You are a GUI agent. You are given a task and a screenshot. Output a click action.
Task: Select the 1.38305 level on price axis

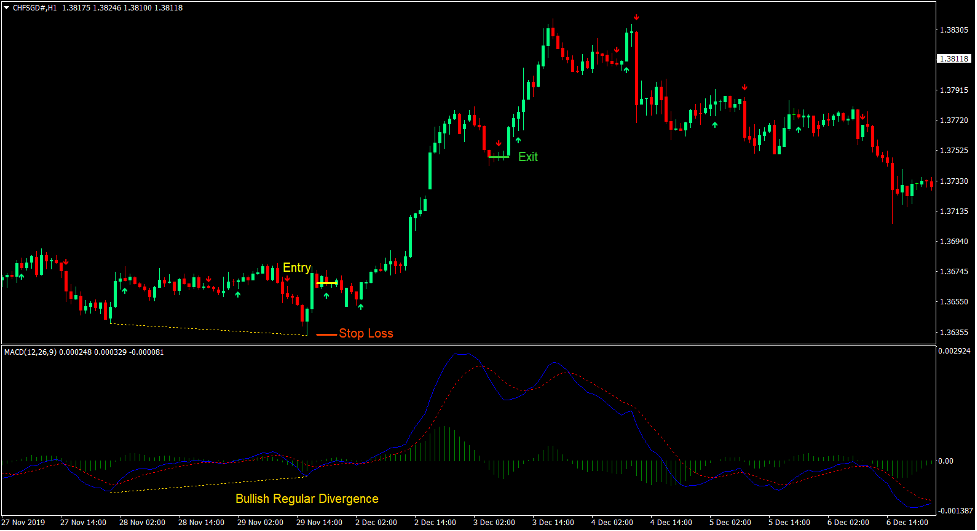coord(953,31)
